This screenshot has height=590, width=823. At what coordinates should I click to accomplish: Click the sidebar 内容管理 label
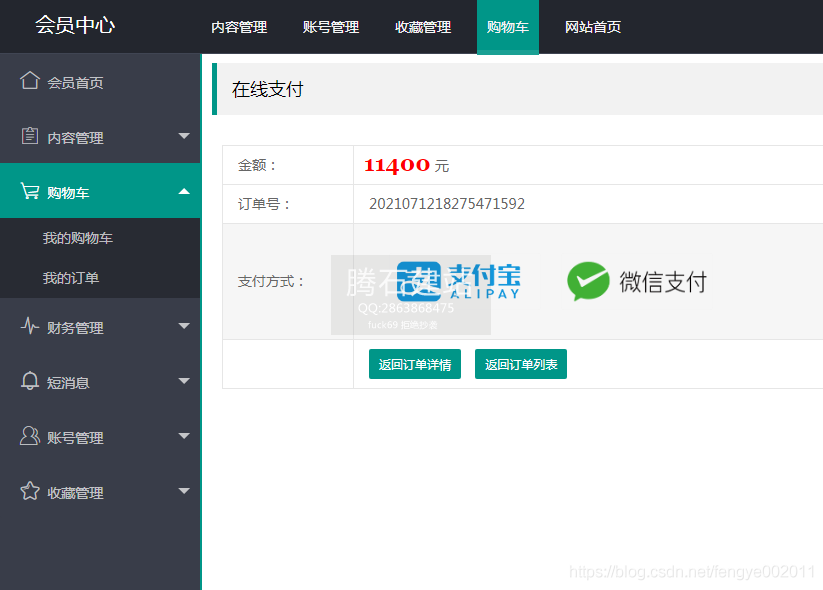pyautogui.click(x=75, y=138)
